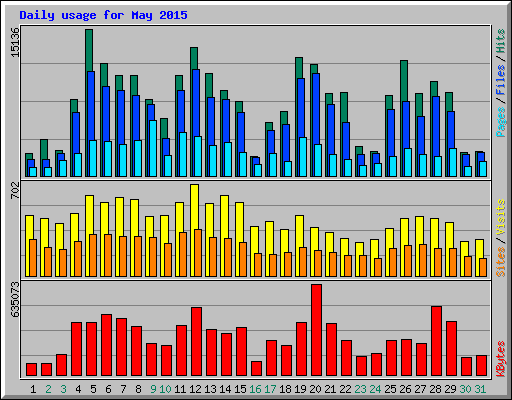
Task: Click the yellow Visits bar for day 14
Action: 225,217
